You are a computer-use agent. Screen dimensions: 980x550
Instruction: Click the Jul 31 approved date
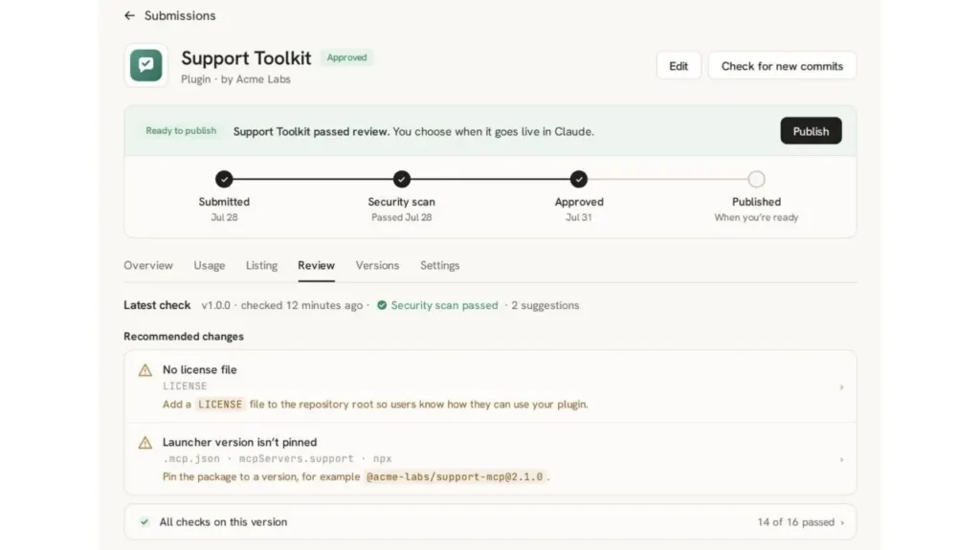click(x=579, y=217)
